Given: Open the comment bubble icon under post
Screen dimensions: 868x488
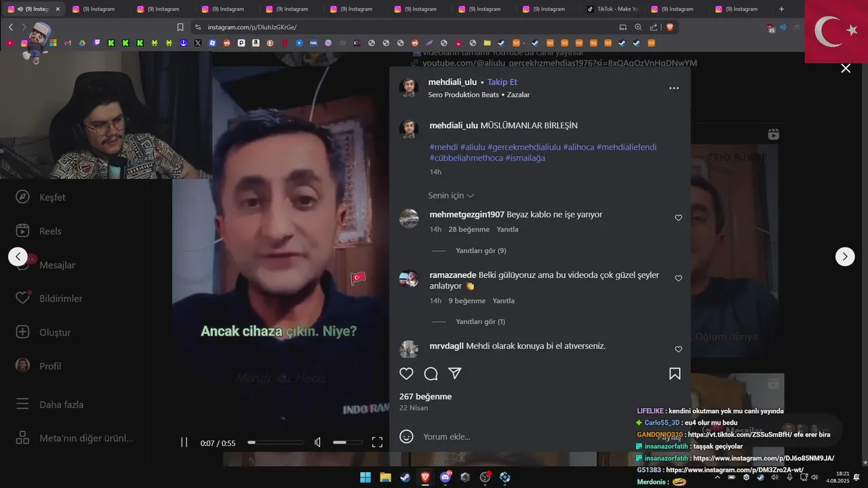Looking at the screenshot, I should click(x=431, y=373).
